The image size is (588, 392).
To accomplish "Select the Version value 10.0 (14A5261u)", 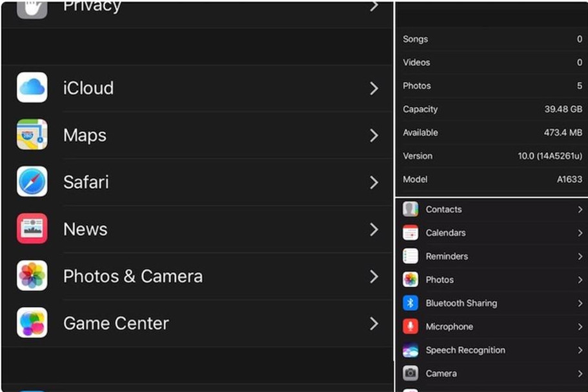I will pos(550,156).
